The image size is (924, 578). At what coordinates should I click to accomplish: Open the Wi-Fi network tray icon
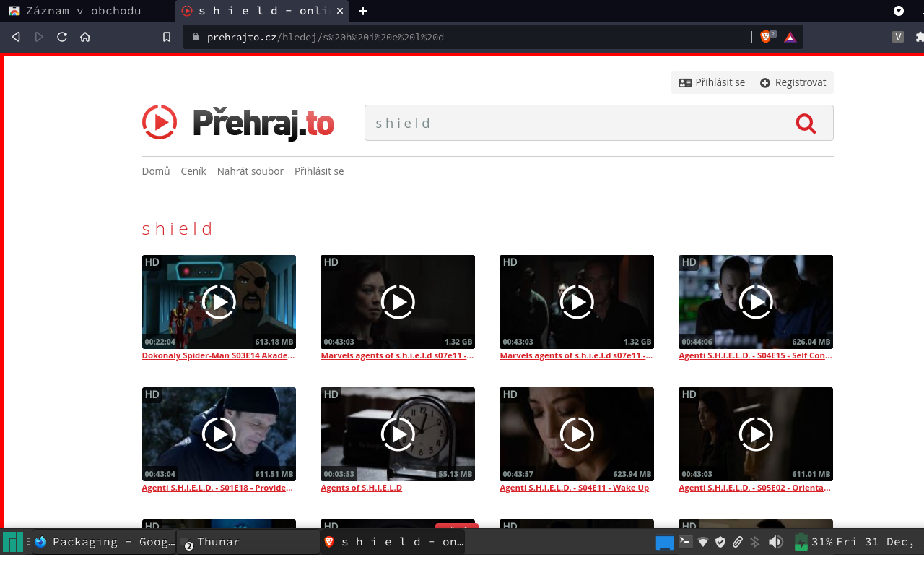(703, 542)
